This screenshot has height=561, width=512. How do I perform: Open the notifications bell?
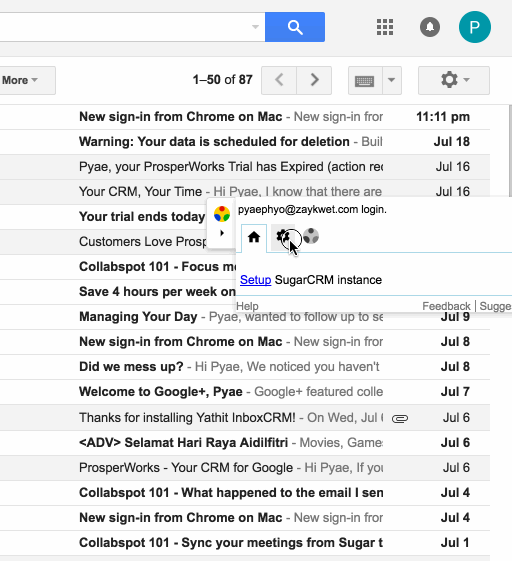tap(430, 27)
